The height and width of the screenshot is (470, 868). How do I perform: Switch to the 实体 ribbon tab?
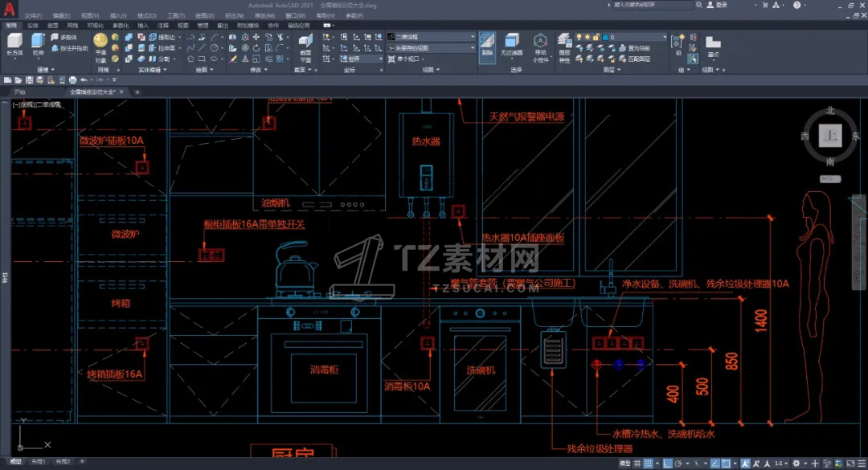point(33,26)
